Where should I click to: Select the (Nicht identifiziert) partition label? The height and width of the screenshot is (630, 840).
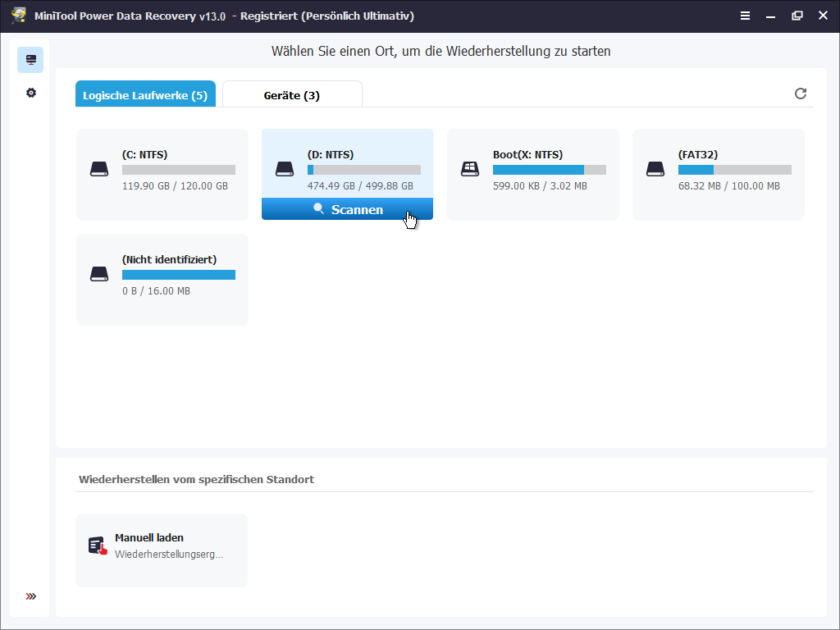click(169, 259)
